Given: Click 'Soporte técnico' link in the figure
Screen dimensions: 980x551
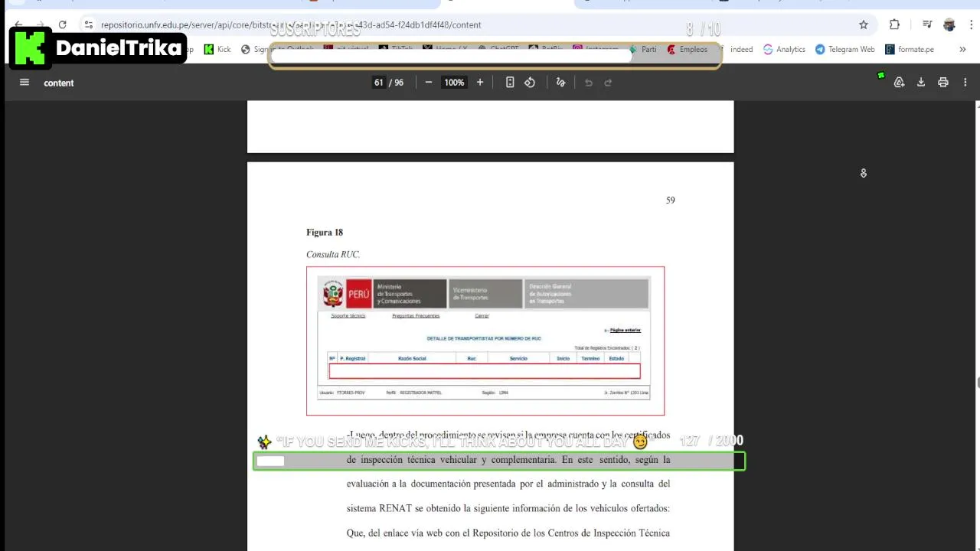Looking at the screenshot, I should click(x=348, y=315).
